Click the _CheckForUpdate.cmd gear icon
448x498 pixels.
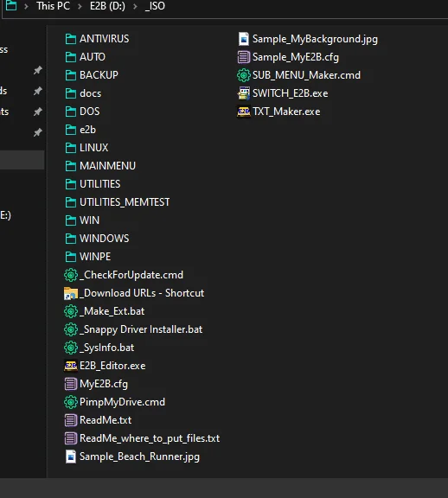(71, 275)
